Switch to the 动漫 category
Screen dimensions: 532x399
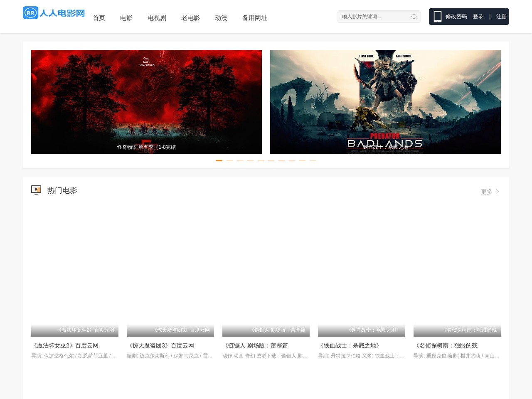221,18
